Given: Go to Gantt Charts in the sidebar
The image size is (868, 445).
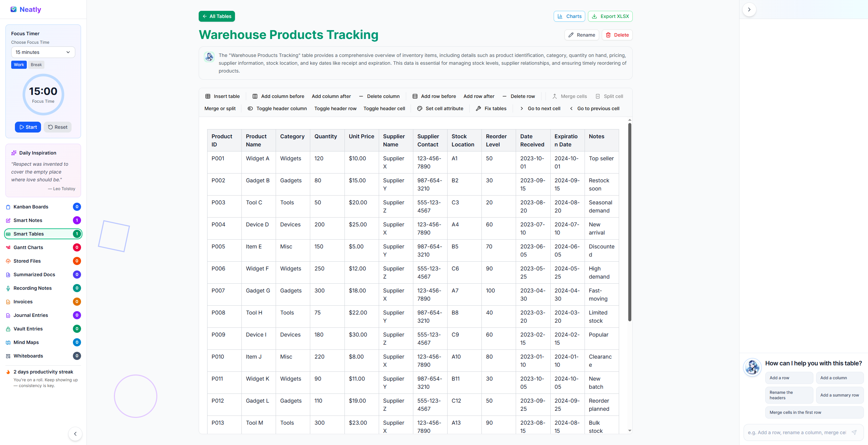Looking at the screenshot, I should point(28,247).
